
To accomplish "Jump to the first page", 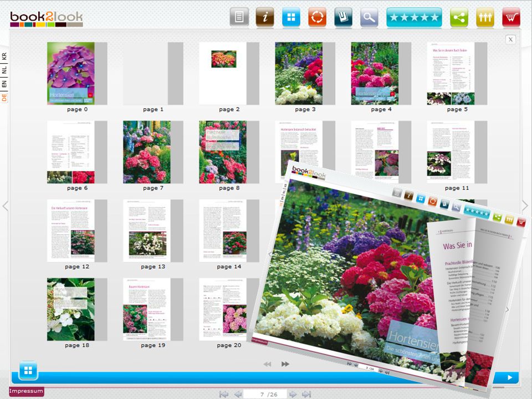I will tap(223, 394).
